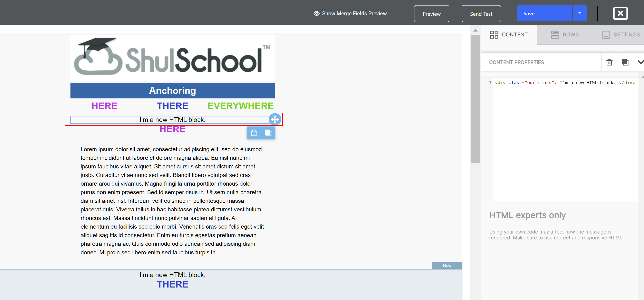
Task: Click the Preview button
Action: 432,14
